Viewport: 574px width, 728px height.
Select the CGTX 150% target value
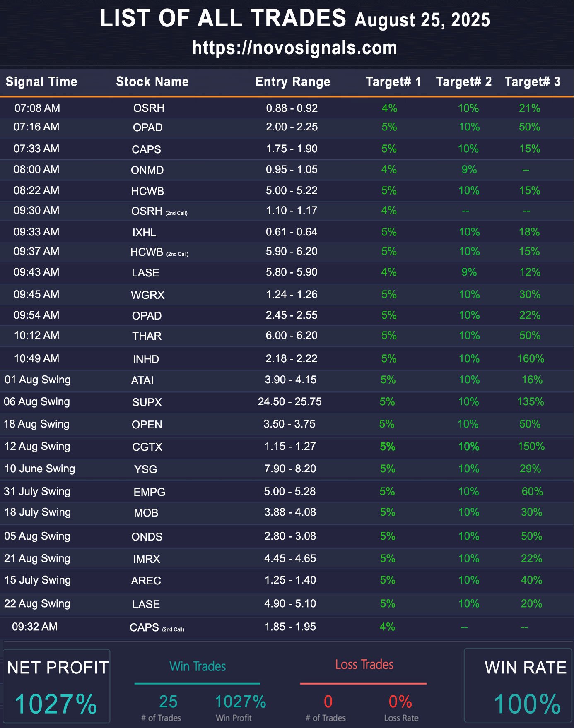click(x=531, y=446)
